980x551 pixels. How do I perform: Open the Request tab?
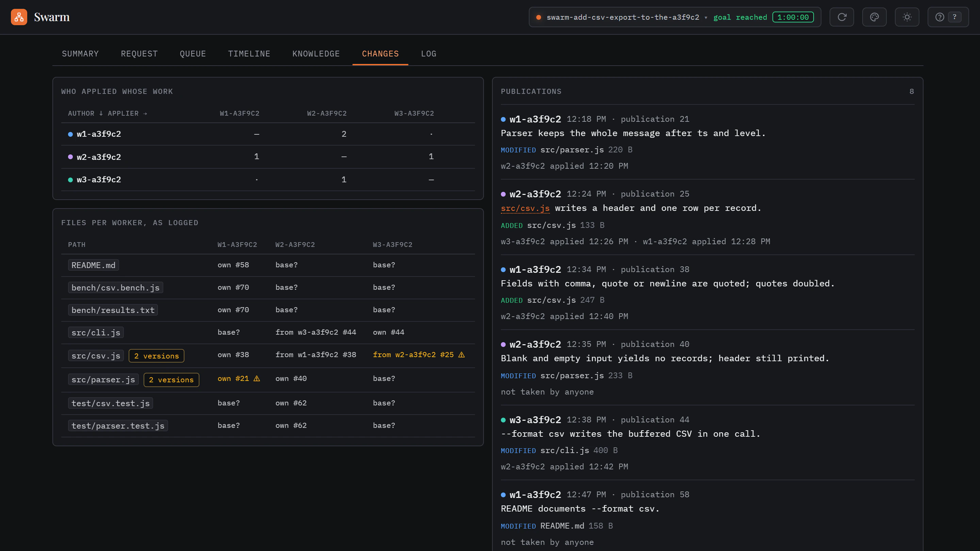click(139, 54)
